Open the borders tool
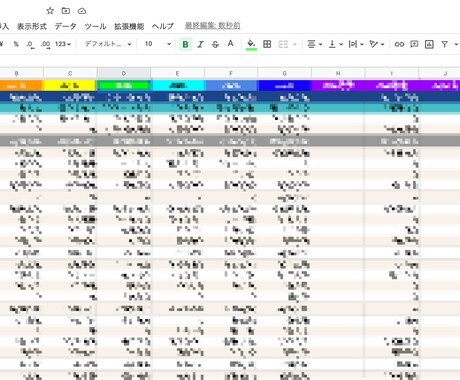 [x=267, y=44]
